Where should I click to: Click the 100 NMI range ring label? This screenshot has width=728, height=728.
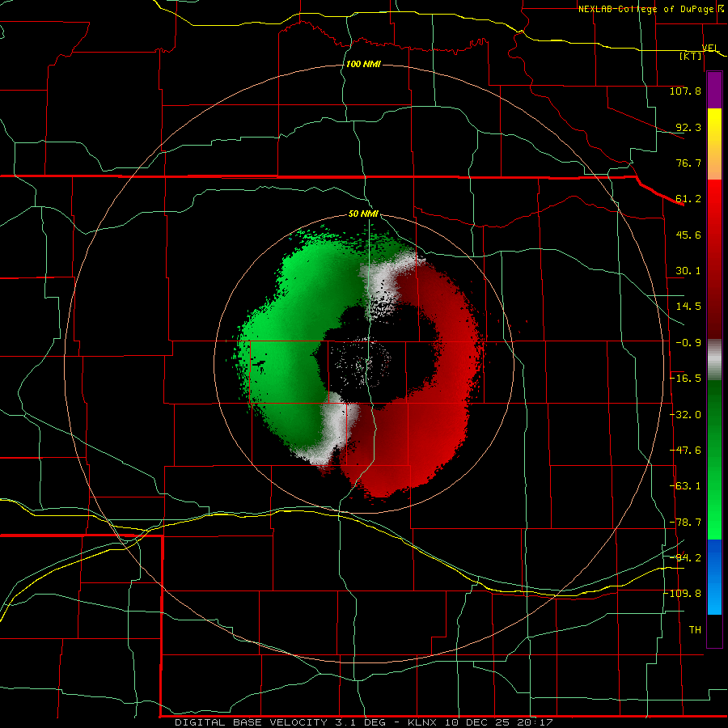[x=363, y=64]
